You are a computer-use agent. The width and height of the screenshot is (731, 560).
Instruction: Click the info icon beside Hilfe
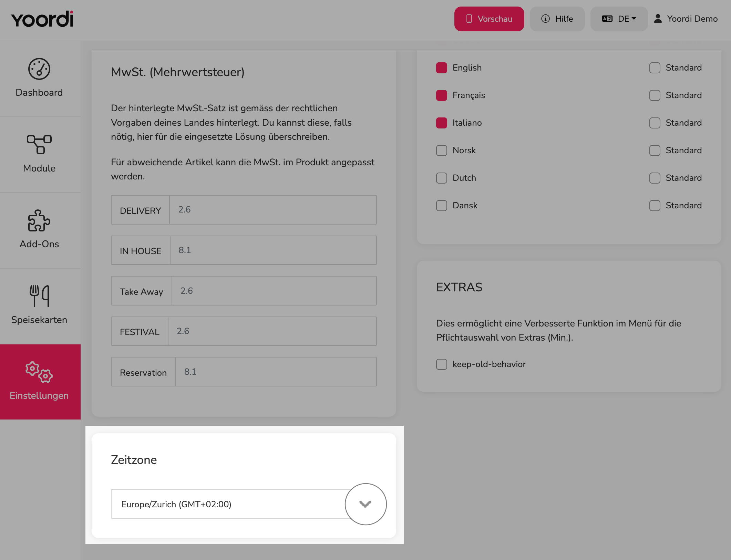546,19
